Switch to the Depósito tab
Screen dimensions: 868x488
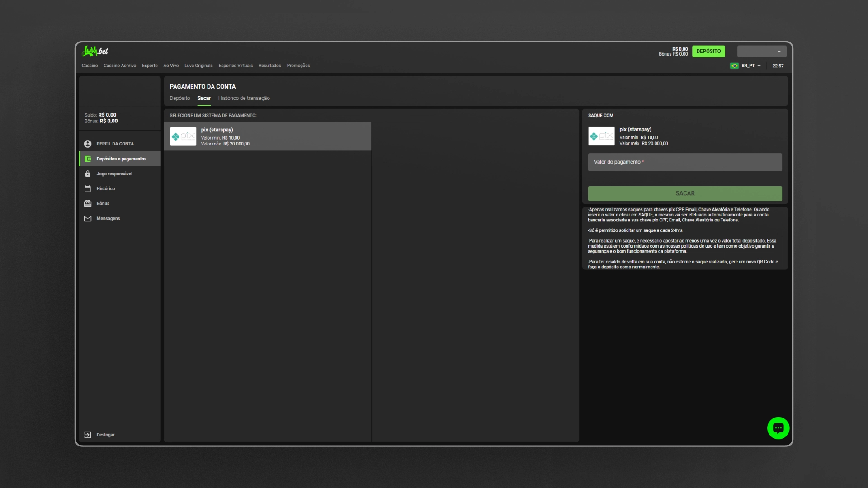pyautogui.click(x=180, y=98)
